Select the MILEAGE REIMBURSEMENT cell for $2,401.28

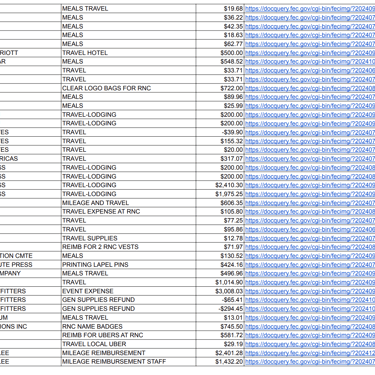(x=129, y=353)
